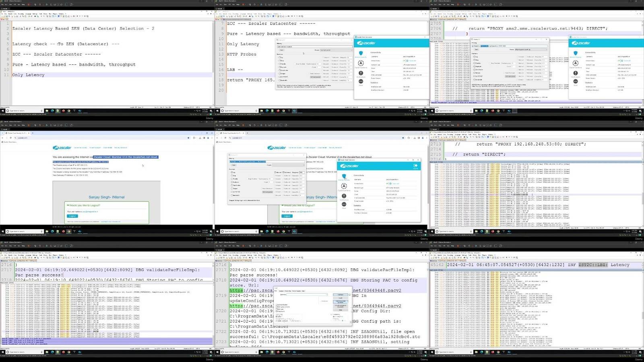Click first green 'https://pac.zsca' link in Find dialog frame
The image size is (644, 362).
(252, 290)
